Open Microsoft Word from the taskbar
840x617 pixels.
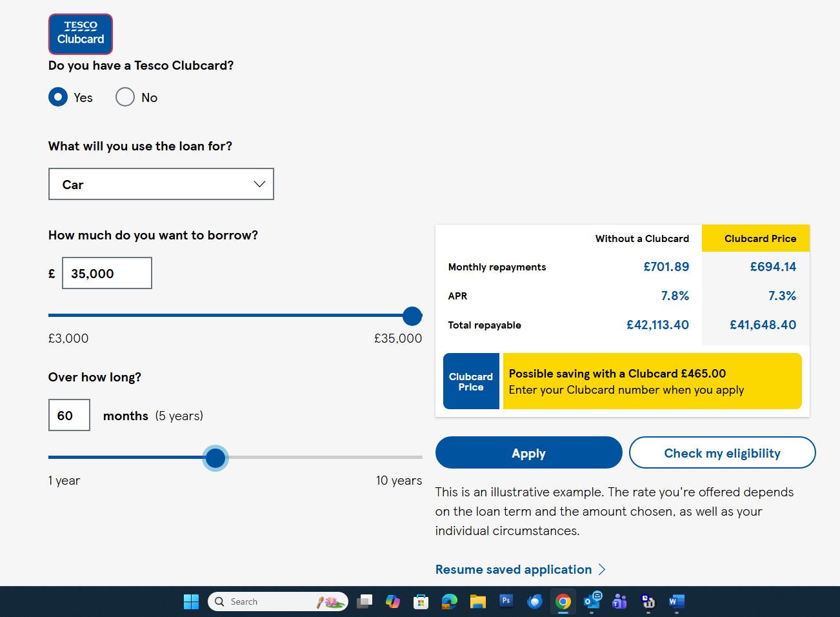[x=676, y=602]
